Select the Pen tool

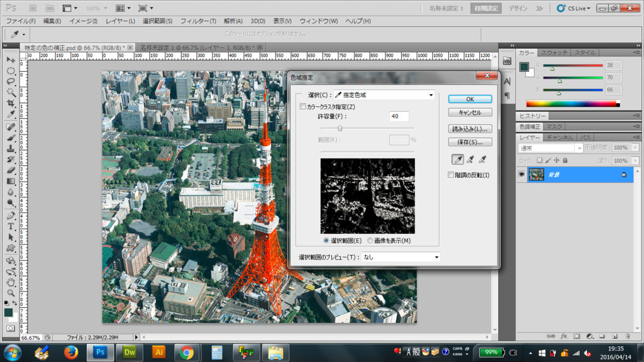pyautogui.click(x=11, y=216)
